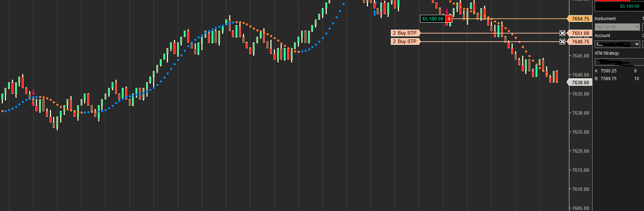Open the NQ 12-18 Instrument dropdown
The height and width of the screenshot is (211, 644).
[617, 27]
